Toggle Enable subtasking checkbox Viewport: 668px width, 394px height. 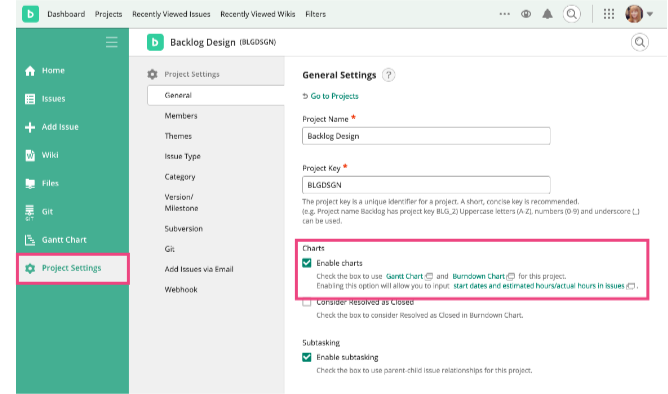click(x=307, y=357)
